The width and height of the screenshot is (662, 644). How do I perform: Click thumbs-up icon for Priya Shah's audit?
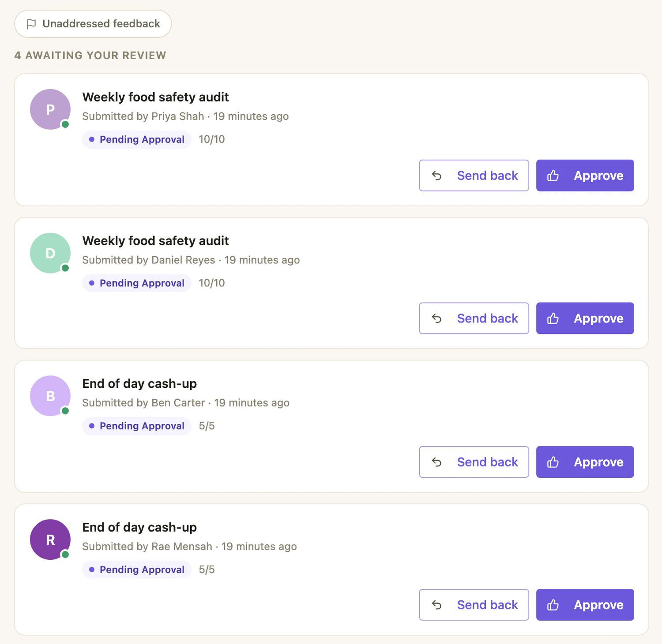tap(553, 176)
